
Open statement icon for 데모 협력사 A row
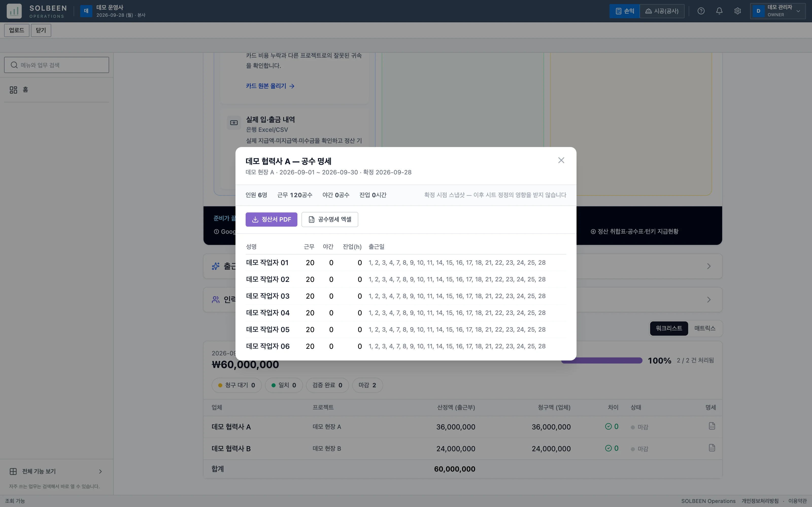(x=712, y=426)
